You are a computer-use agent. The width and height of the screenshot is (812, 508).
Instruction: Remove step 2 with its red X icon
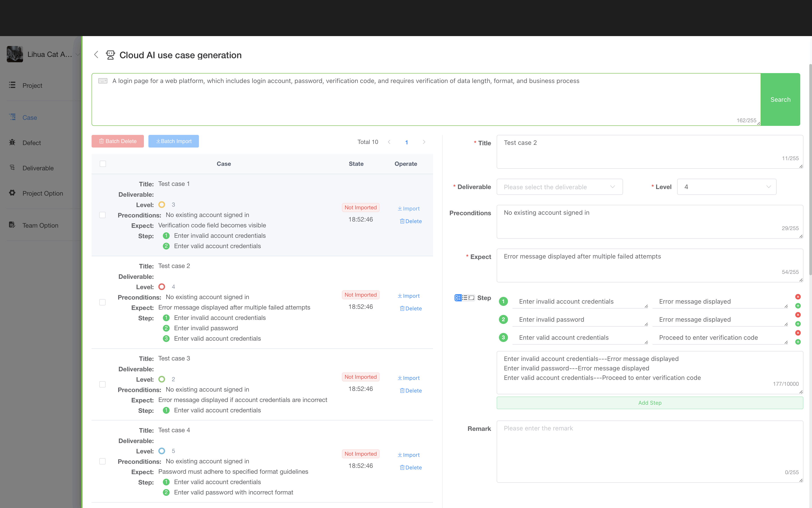798,315
